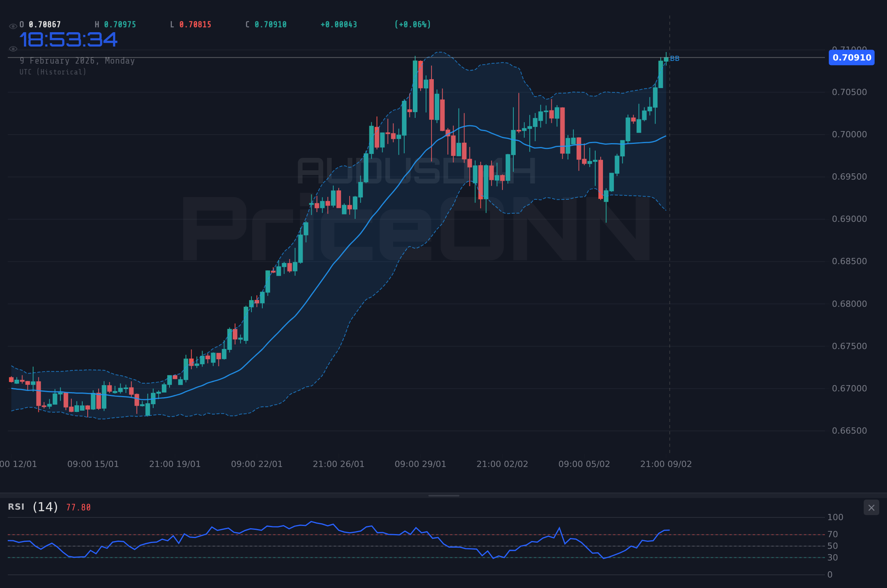The image size is (887, 588).
Task: Click the date 9 February 2026, Monday
Action: [77, 61]
